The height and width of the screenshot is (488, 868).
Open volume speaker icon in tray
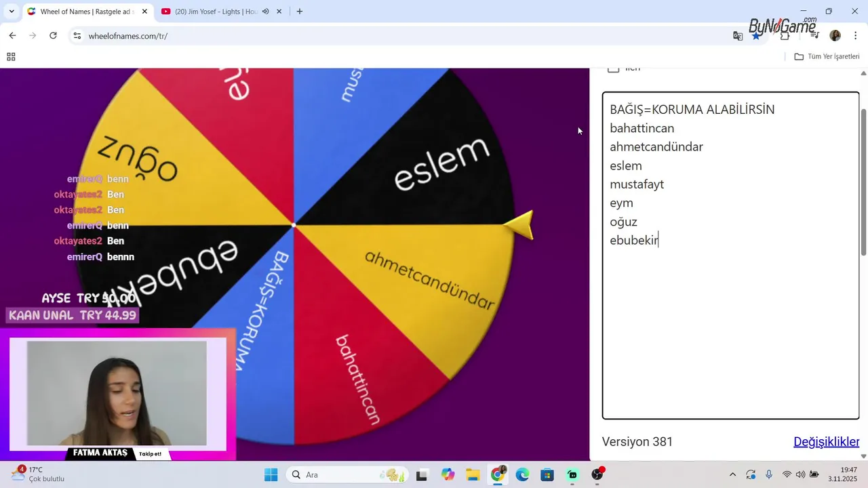801,474
